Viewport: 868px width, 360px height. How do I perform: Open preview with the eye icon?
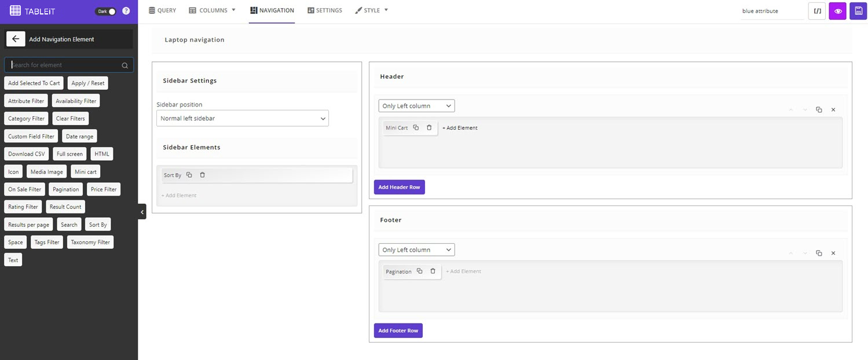coord(837,11)
